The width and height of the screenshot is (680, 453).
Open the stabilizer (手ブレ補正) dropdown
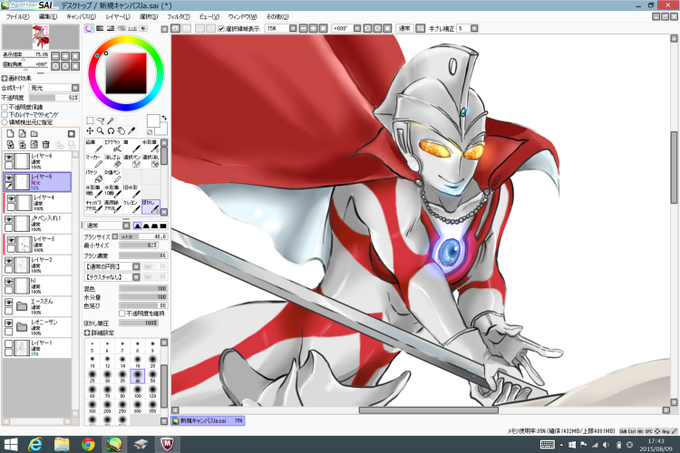[474, 28]
